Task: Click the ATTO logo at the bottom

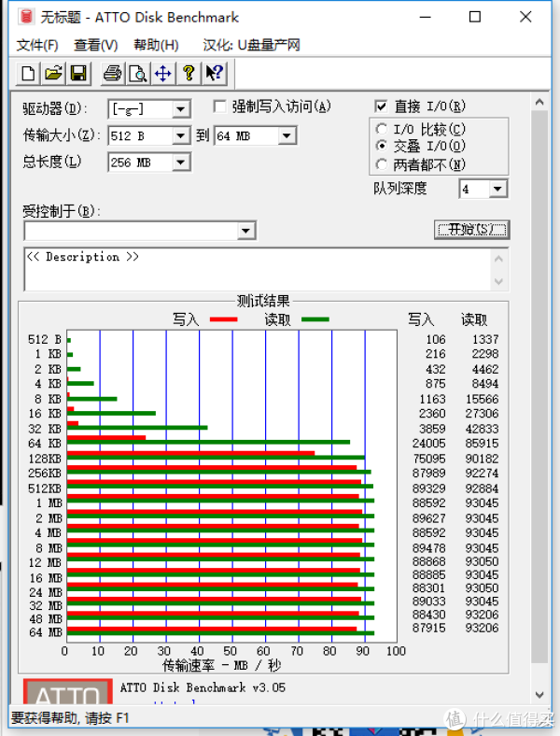Action: [68, 691]
